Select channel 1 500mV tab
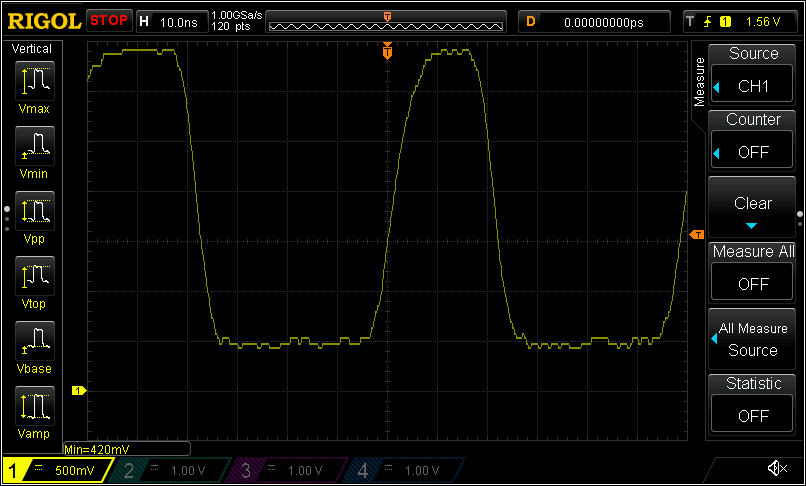Image resolution: width=806 pixels, height=486 pixels. point(55,469)
